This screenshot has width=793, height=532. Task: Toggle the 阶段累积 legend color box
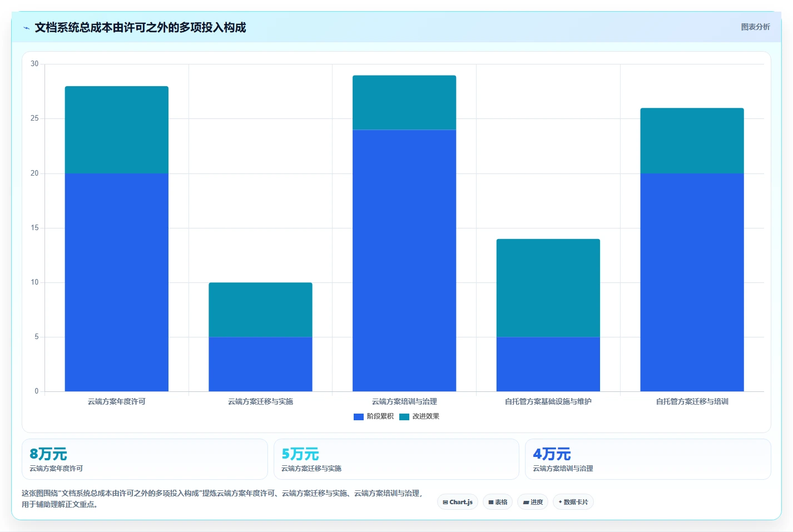[x=359, y=416]
